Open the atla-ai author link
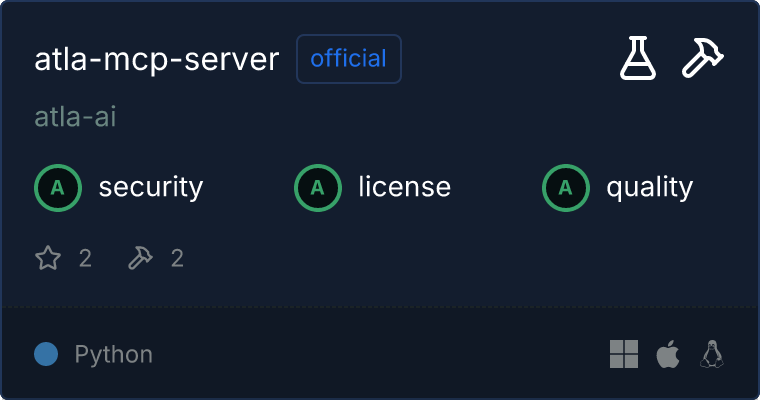This screenshot has width=760, height=400. point(75,117)
